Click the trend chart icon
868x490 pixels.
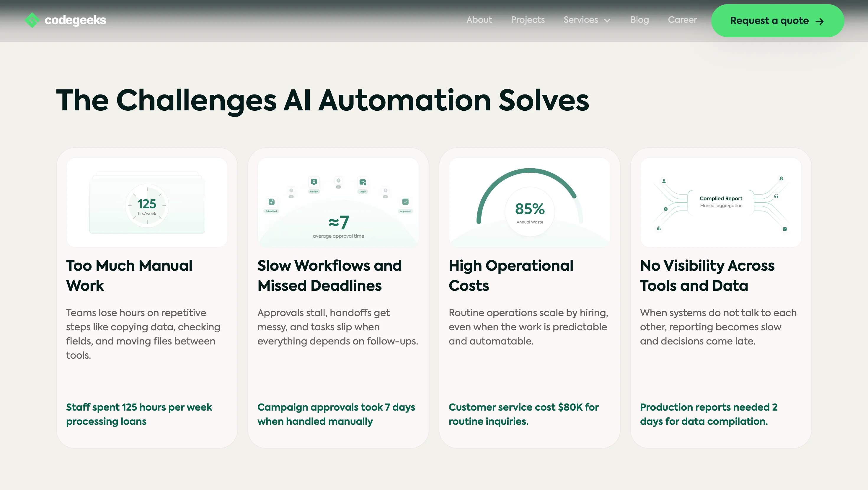pyautogui.click(x=785, y=229)
